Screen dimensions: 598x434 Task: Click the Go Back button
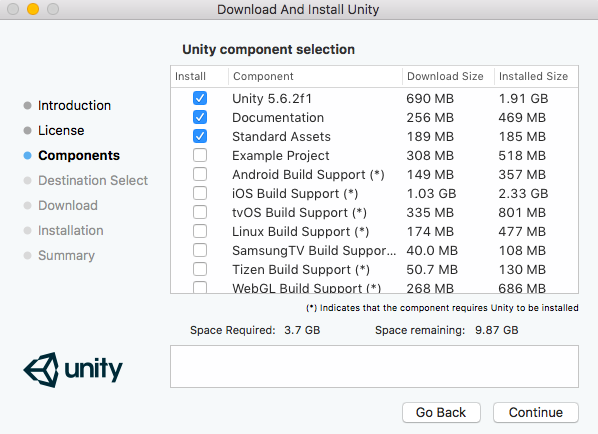click(x=441, y=412)
